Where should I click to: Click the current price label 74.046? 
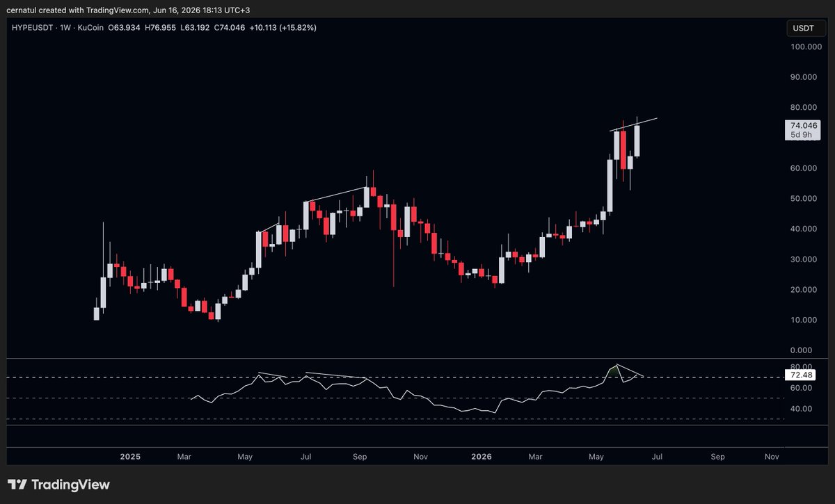point(804,125)
